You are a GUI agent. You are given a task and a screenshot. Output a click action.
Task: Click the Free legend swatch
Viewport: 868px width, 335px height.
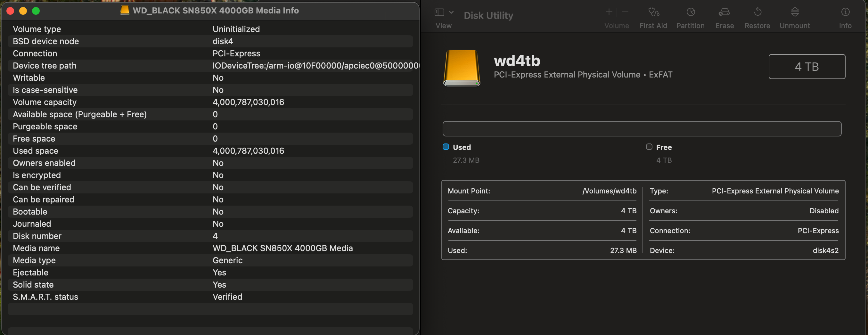(649, 147)
